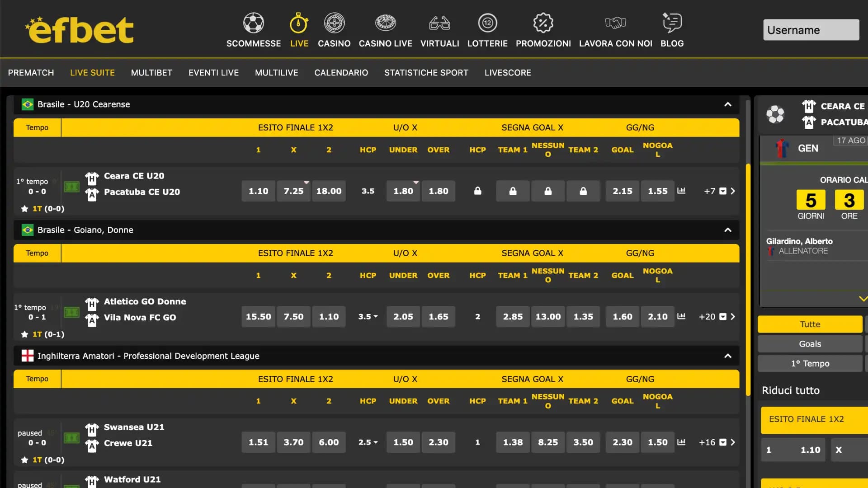Viewport: 868px width, 488px height.
Task: Select the Goals filter button
Action: (x=810, y=344)
